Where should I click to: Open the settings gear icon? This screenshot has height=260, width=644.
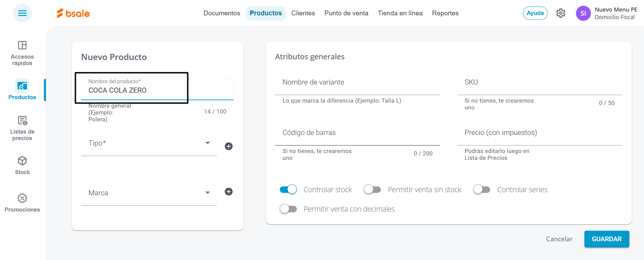pos(561,13)
